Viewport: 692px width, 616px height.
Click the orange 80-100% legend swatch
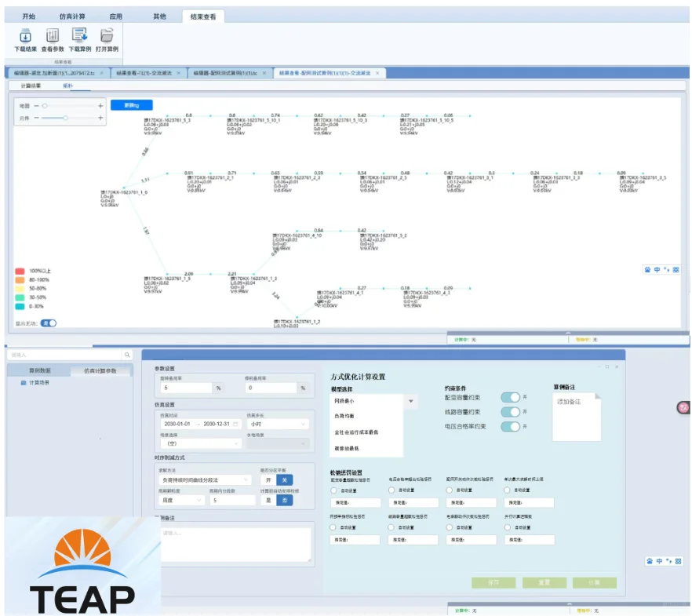(x=20, y=280)
